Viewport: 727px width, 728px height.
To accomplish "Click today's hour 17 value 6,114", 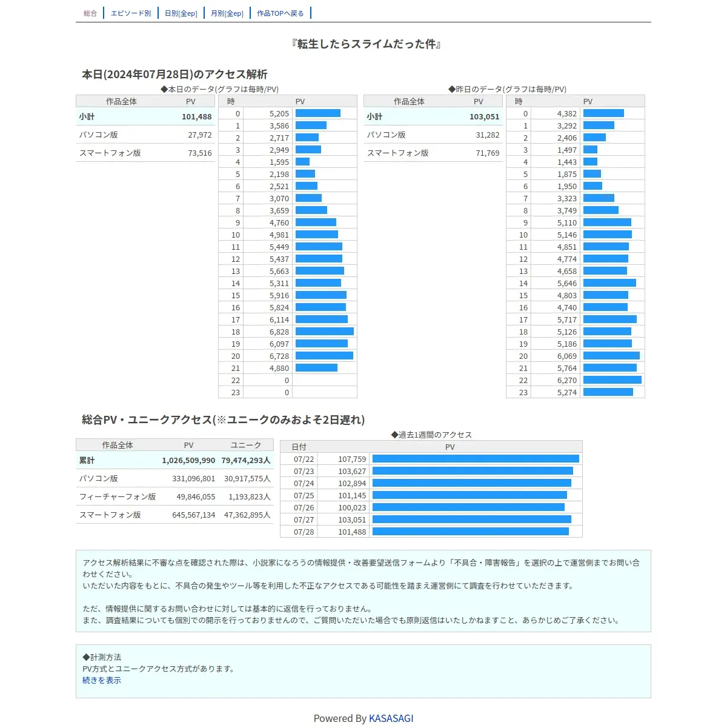I will click(279, 319).
